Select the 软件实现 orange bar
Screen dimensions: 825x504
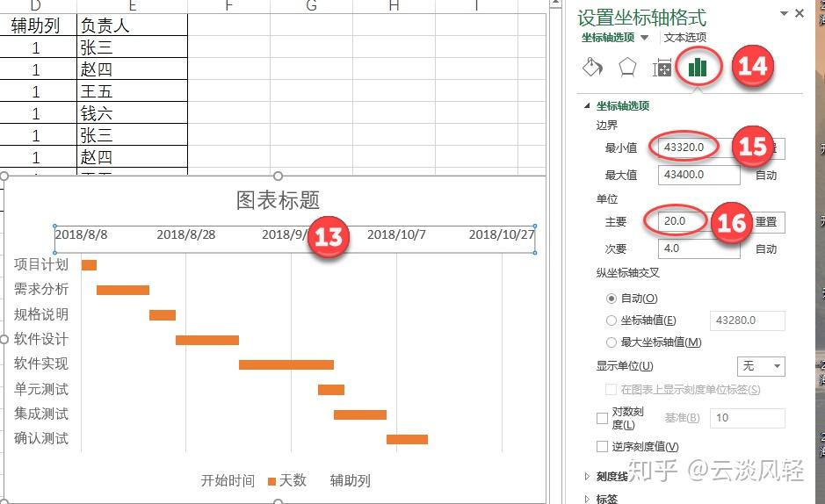pyautogui.click(x=286, y=364)
